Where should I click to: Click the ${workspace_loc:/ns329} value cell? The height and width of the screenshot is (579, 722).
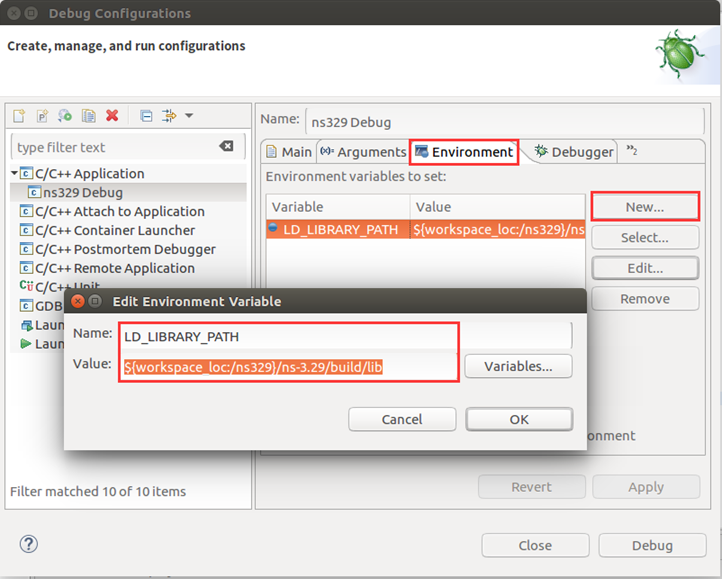498,229
